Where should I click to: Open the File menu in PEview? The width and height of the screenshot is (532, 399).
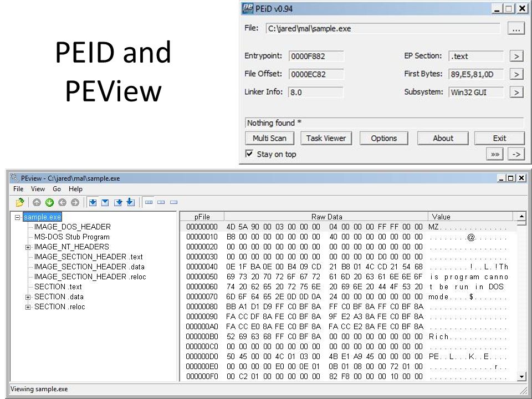coord(18,189)
